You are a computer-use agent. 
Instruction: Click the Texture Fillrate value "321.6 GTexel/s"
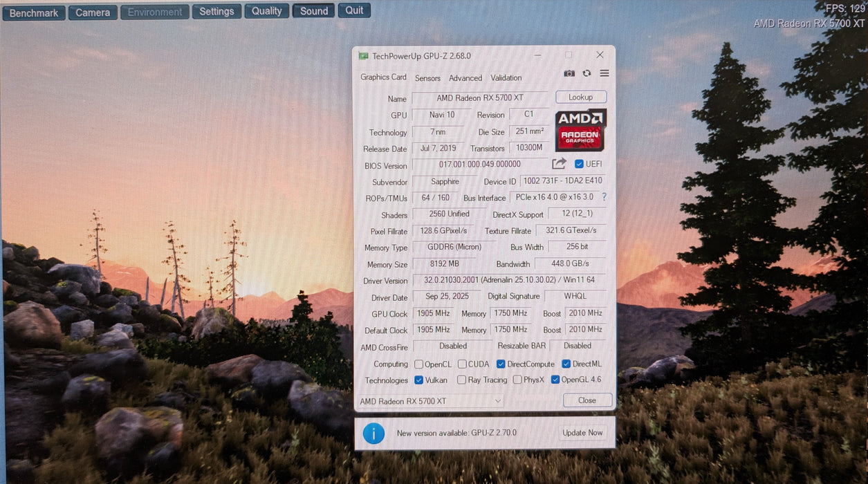(x=571, y=231)
